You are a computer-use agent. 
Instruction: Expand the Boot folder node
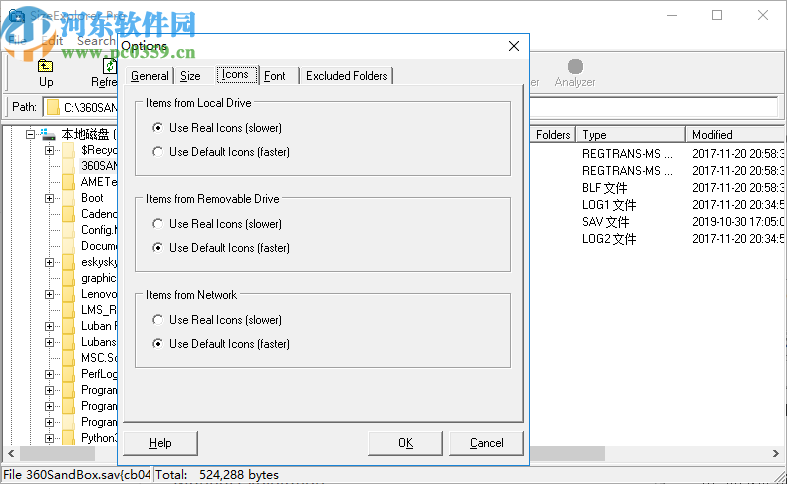(x=49, y=198)
